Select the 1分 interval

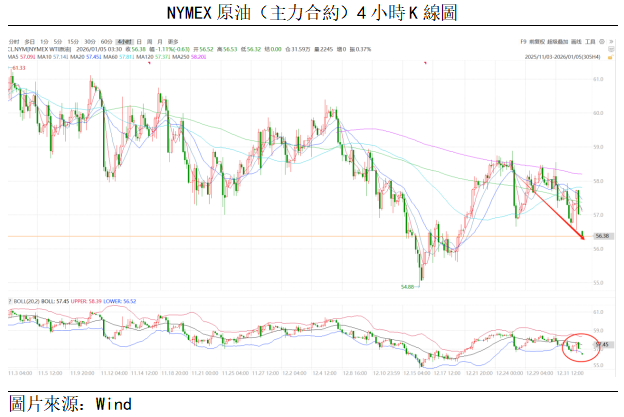(x=45, y=41)
